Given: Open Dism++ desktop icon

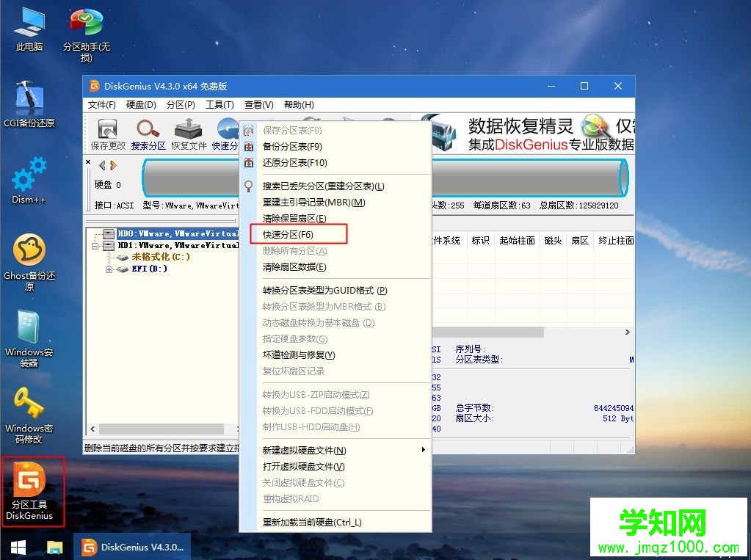Looking at the screenshot, I should coord(28,180).
